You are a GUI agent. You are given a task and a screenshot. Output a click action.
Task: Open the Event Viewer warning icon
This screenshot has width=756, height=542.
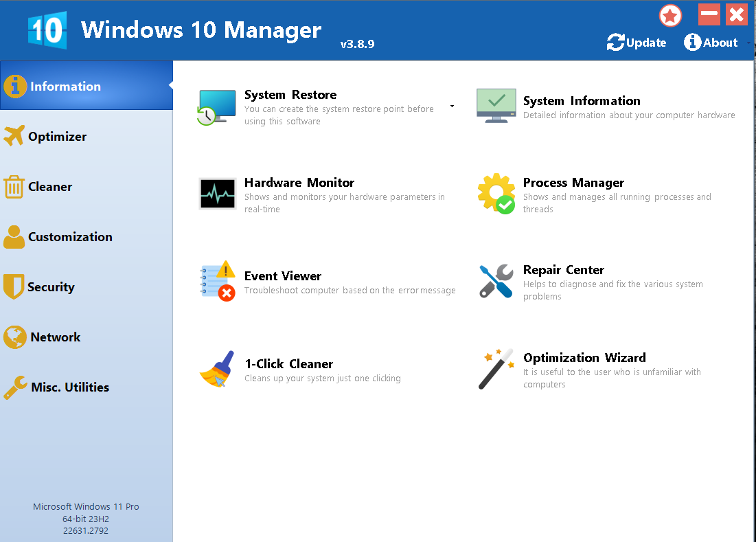click(x=218, y=281)
